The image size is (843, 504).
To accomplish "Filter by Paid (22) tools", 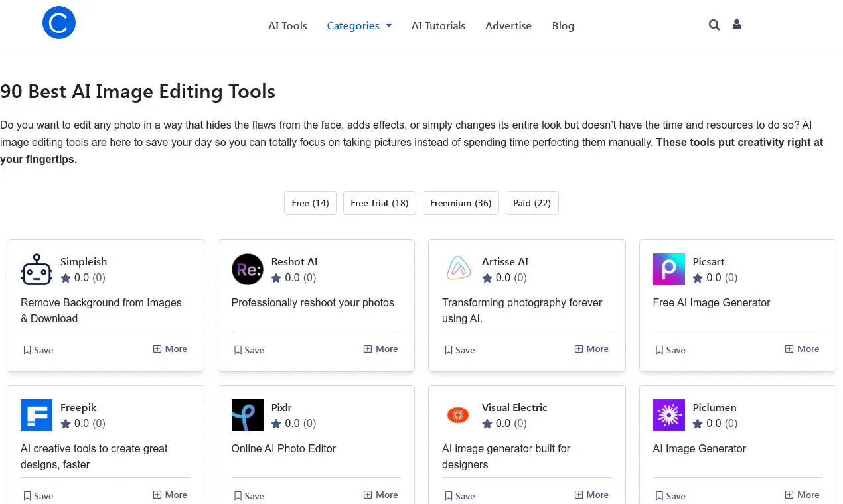I will tap(532, 203).
